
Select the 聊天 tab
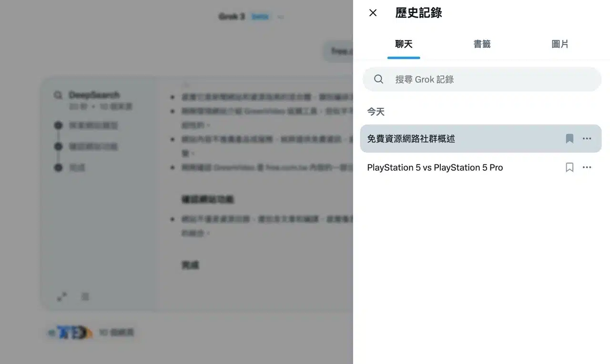pos(404,44)
